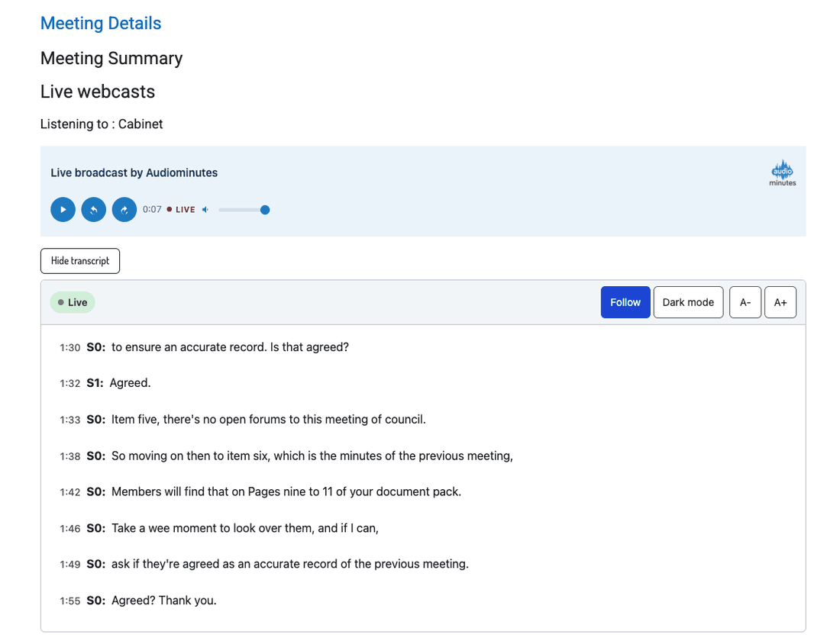840x641 pixels.
Task: Decrease transcript font size with A-
Action: (x=745, y=302)
